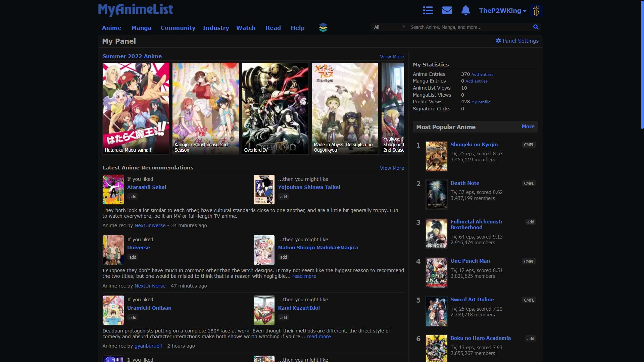The height and width of the screenshot is (362, 644).
Task: Click CMPL status for Sword Art Online
Action: (x=529, y=300)
